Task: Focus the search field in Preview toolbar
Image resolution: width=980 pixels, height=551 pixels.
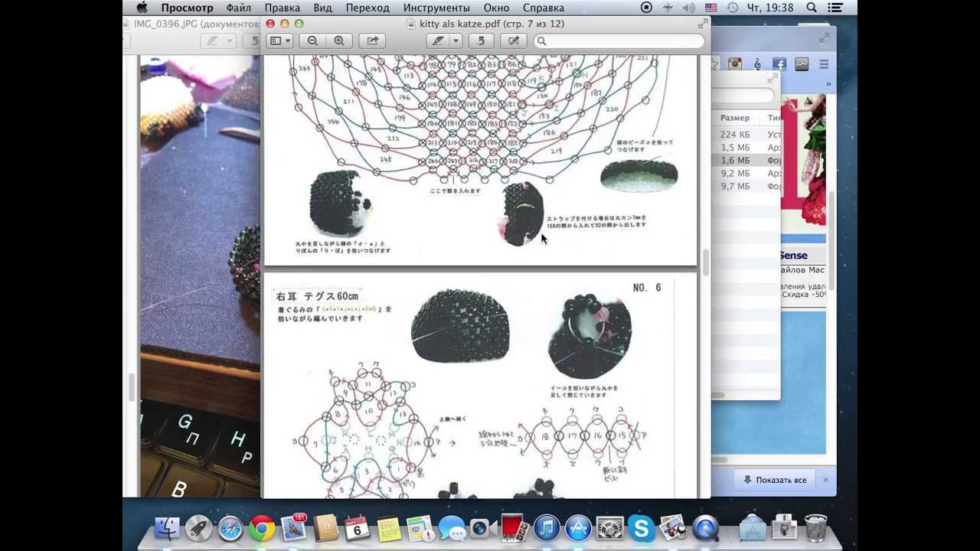Action: coord(619,41)
